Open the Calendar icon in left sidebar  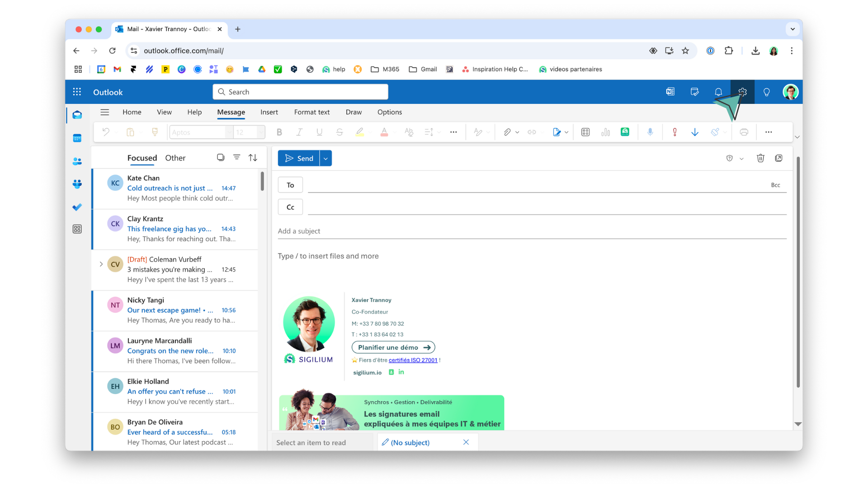77,138
